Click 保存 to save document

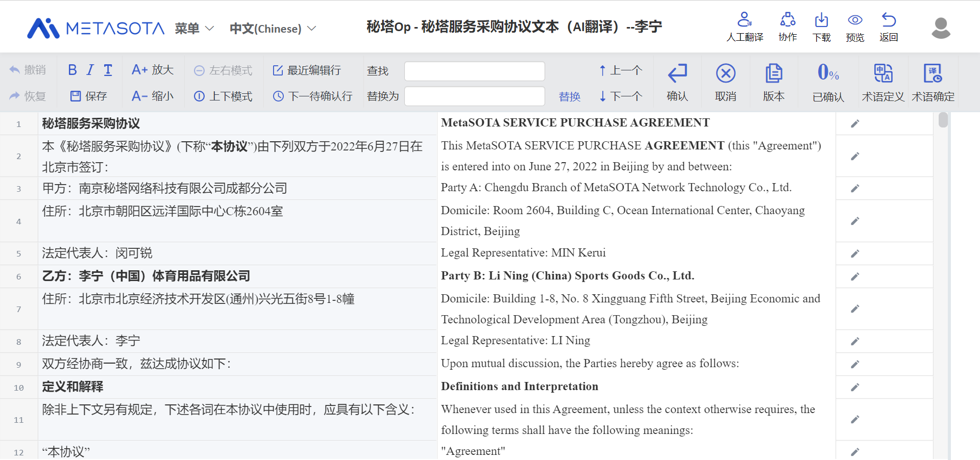pyautogui.click(x=88, y=96)
